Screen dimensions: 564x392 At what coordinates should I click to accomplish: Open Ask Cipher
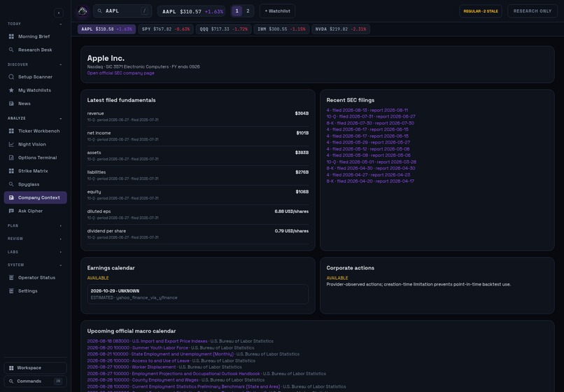tap(35, 211)
